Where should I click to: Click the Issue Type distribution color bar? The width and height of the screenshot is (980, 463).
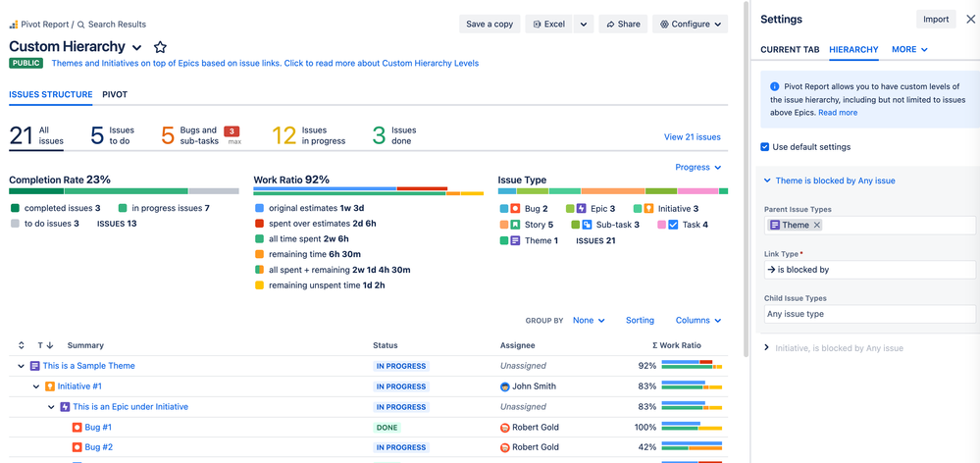613,191
